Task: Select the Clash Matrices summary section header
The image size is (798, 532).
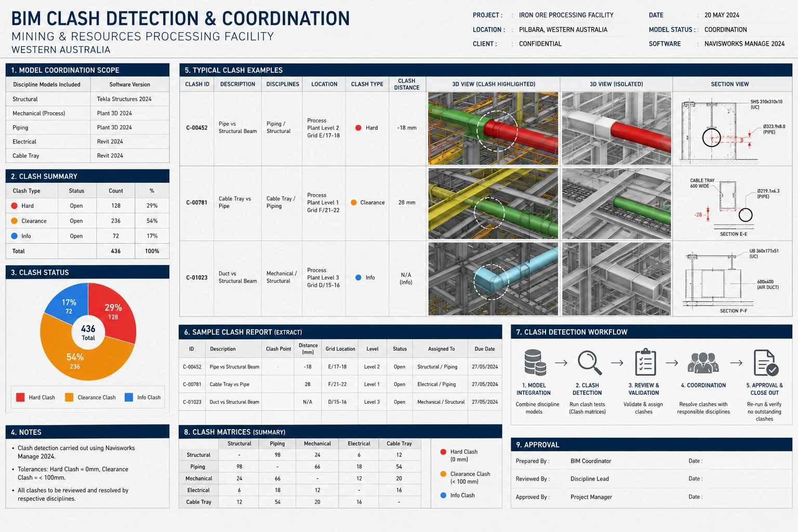Action: point(340,432)
